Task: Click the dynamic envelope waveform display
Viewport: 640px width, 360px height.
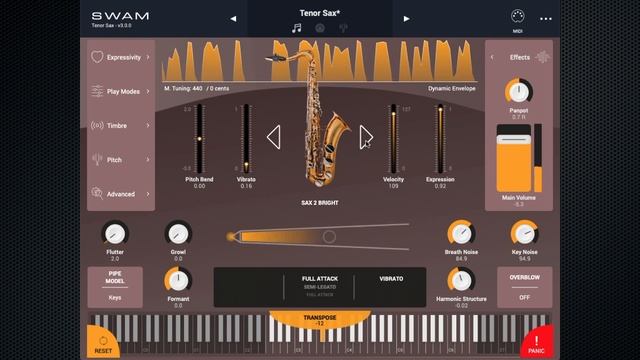Action: [x=319, y=60]
